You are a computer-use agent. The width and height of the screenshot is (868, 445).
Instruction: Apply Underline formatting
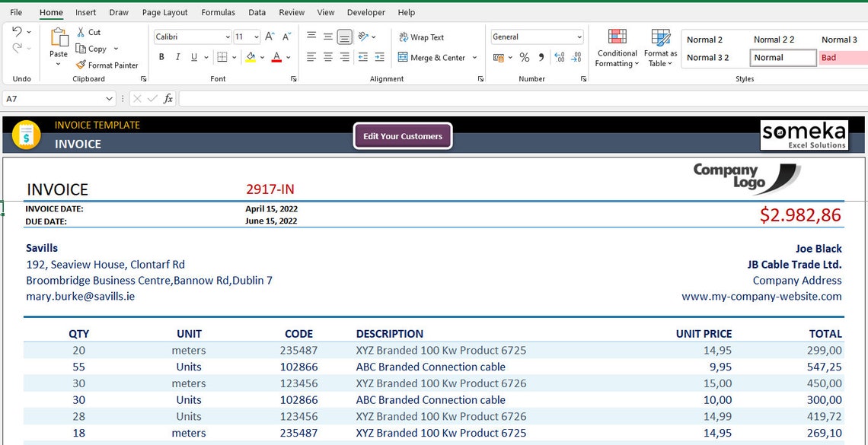pyautogui.click(x=193, y=56)
